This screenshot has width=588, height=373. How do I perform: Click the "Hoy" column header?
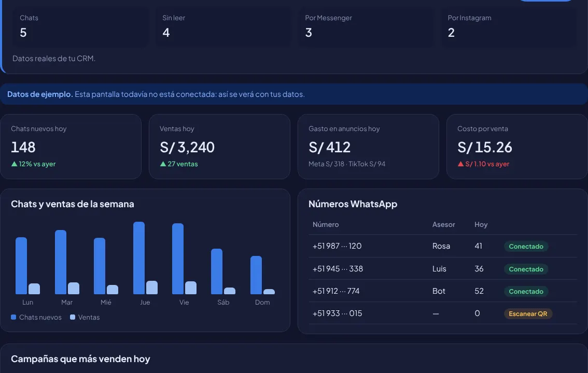481,225
